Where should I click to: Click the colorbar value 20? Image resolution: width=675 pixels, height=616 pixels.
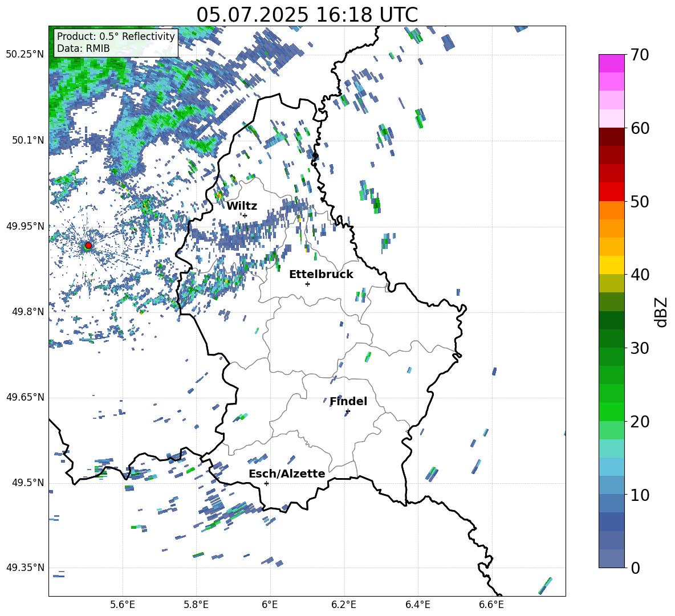pos(640,422)
